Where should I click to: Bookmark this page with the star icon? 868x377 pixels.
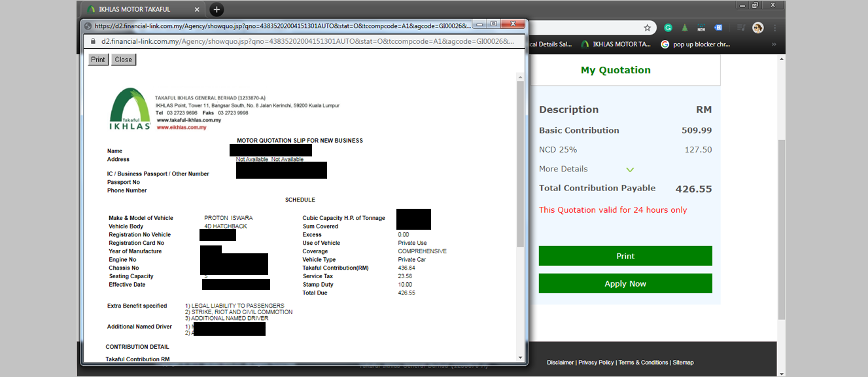tap(648, 27)
